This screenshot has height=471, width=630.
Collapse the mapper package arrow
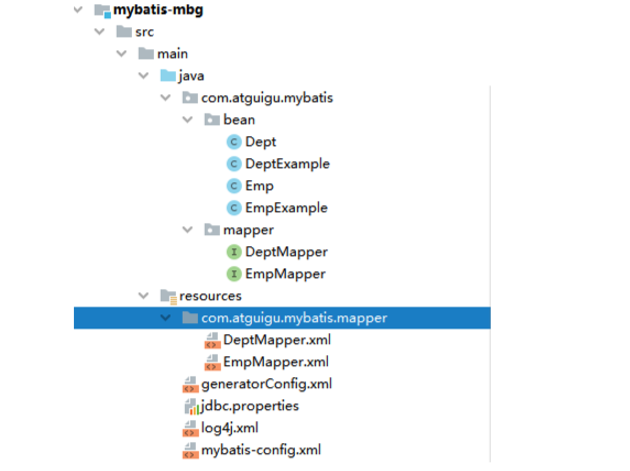[x=187, y=230]
